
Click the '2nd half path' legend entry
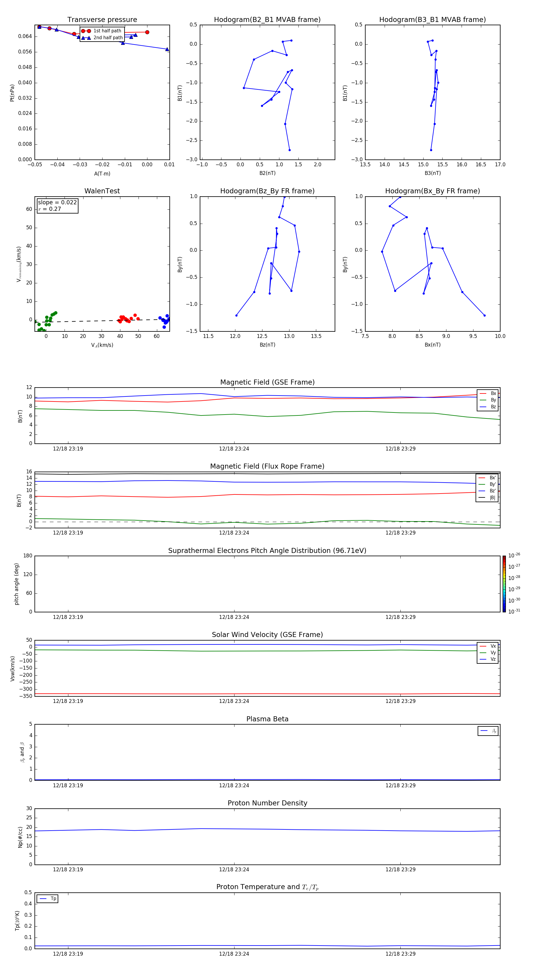(102, 38)
